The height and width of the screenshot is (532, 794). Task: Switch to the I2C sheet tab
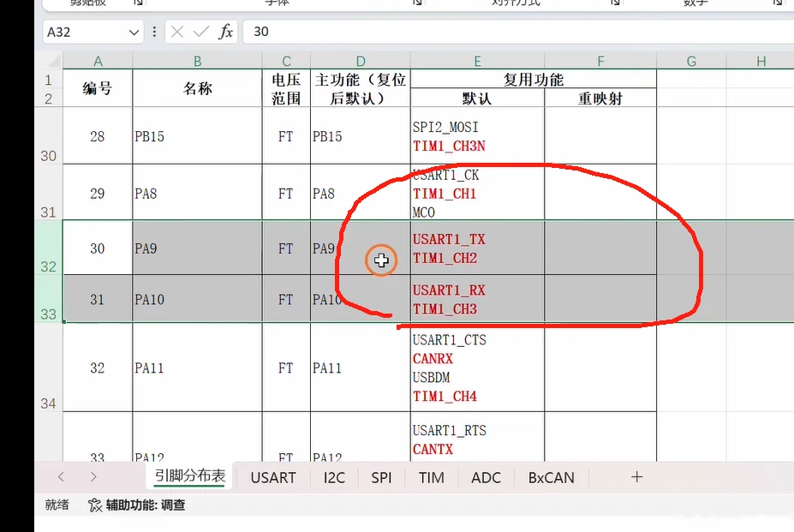(334, 477)
